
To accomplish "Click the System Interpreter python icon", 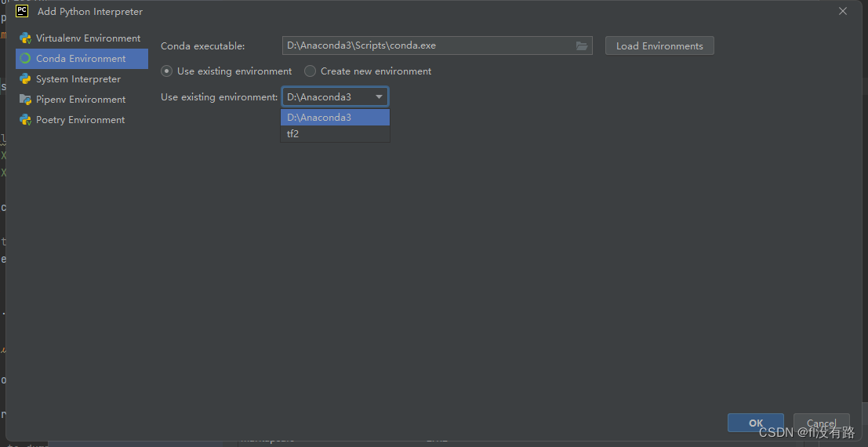I will [25, 79].
